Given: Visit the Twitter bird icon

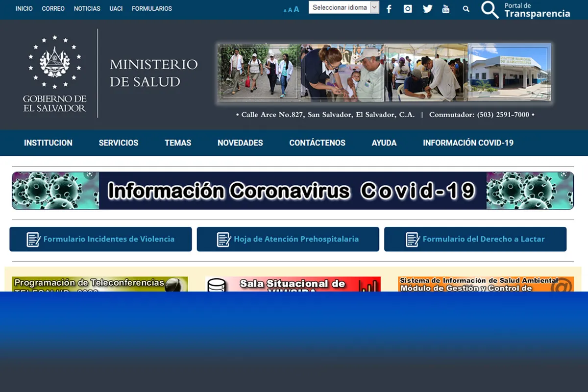Looking at the screenshot, I should (427, 9).
